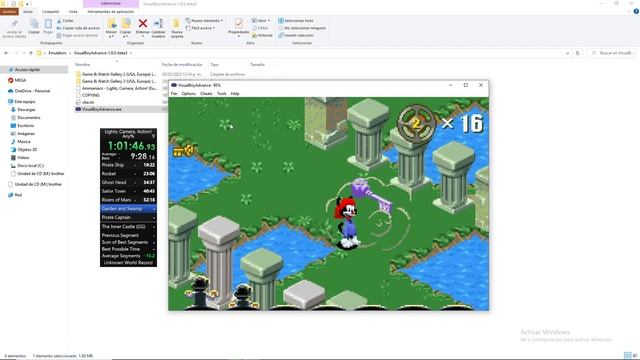Collapse the ribbon using the top-right chevron
The image size is (640, 360).
pyautogui.click(x=629, y=11)
